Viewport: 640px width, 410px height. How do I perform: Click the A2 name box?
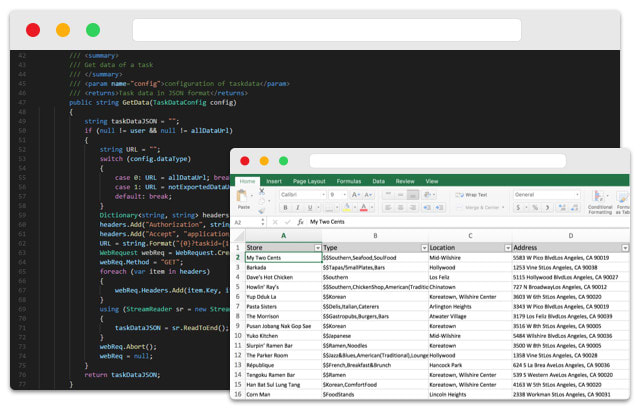tap(247, 222)
